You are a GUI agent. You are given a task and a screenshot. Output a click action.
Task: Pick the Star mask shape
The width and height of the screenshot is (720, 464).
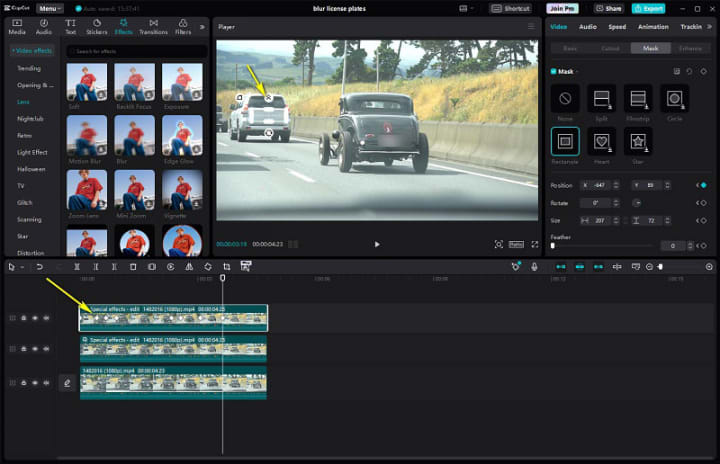[x=638, y=142]
